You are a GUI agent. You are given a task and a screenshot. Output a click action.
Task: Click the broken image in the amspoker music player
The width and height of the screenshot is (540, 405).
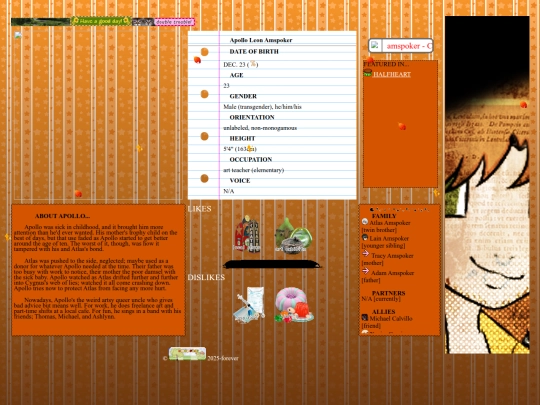[375, 45]
